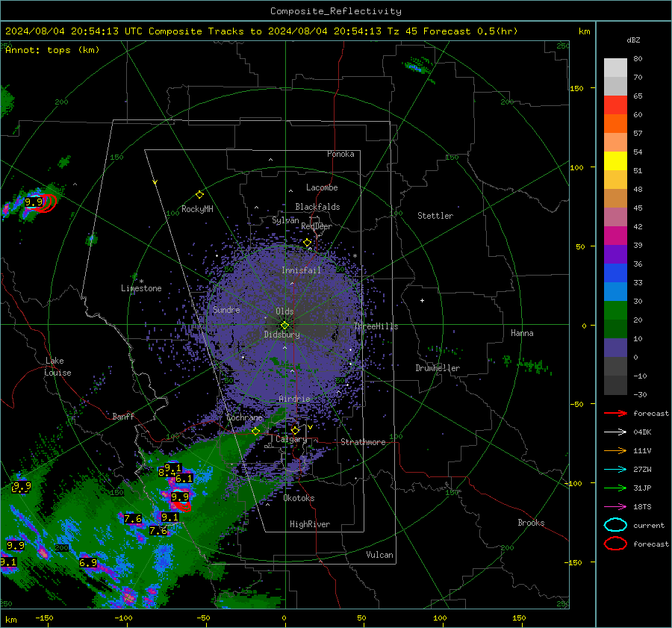Click the Stettler city label
Image resolution: width=672 pixels, height=628 pixels.
435,216
